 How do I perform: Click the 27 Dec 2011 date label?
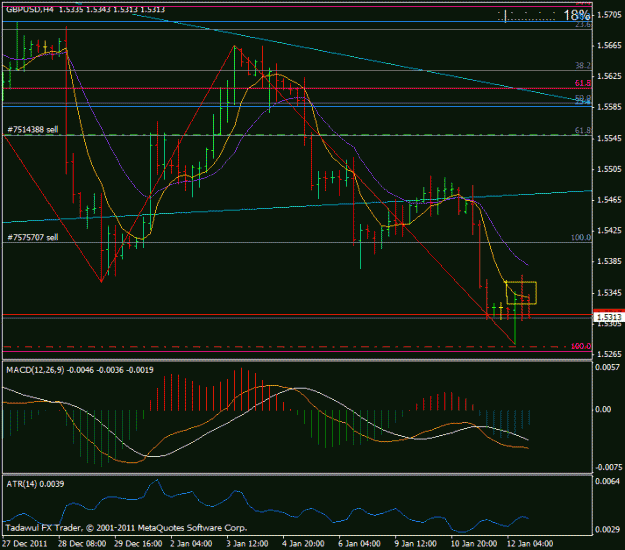[x=25, y=544]
